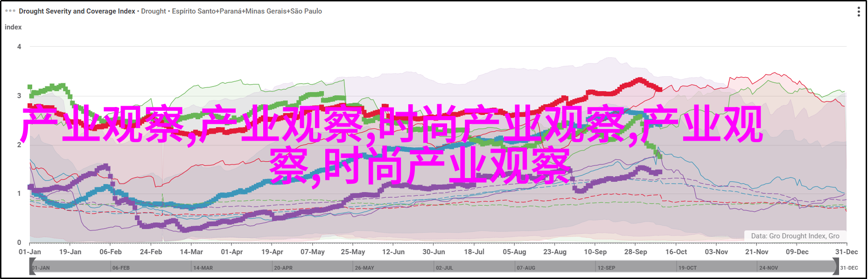Screen dimensions: 868x279
Task: Click the y-axis value 4
Action: [x=19, y=47]
